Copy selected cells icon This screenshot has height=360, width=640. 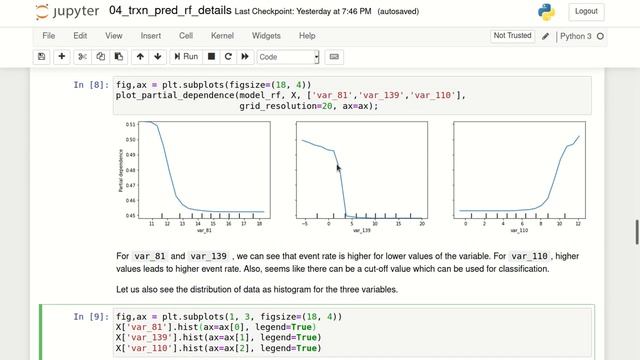click(100, 57)
